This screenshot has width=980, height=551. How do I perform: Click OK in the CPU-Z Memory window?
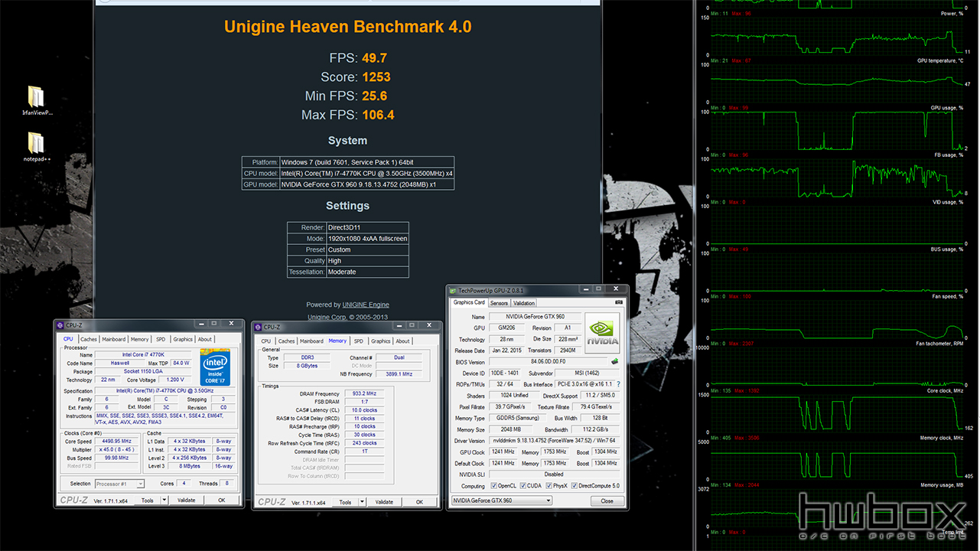tap(419, 502)
